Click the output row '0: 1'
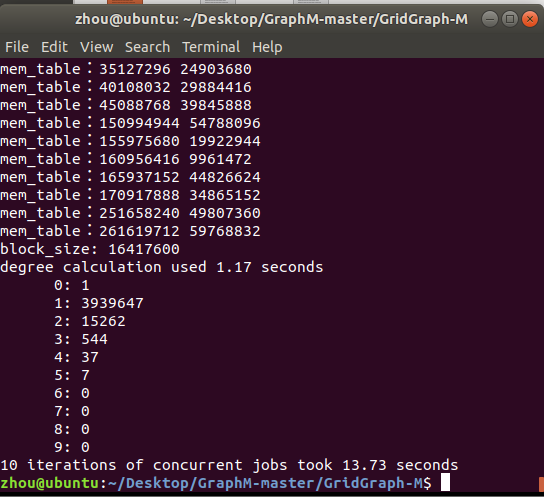544x497 pixels. click(x=72, y=285)
